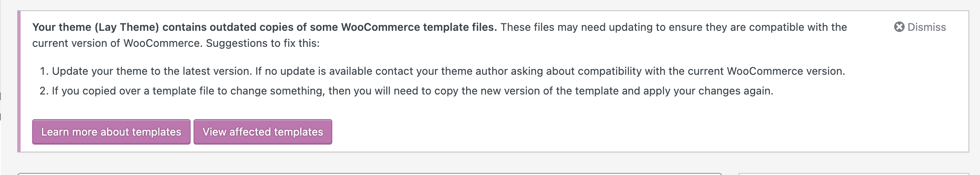Screen dimensions: 980x175
Task: Click the circled X Dismiss icon
Action: (x=899, y=27)
